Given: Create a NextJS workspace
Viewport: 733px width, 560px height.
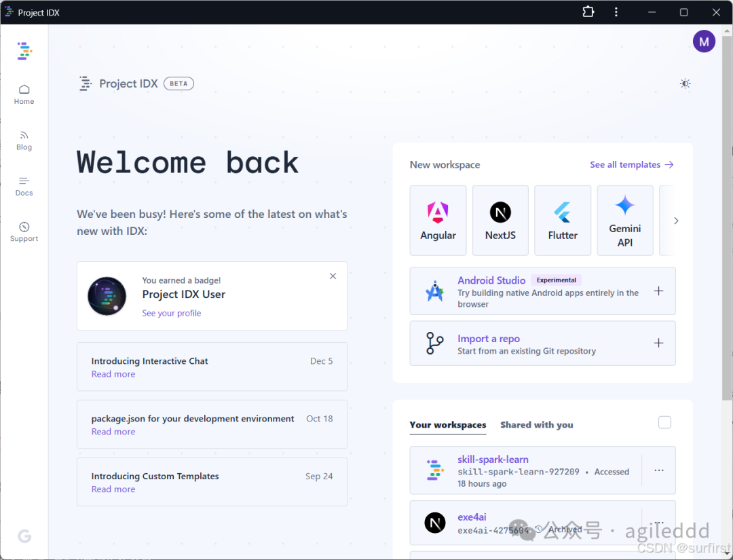Looking at the screenshot, I should (500, 220).
